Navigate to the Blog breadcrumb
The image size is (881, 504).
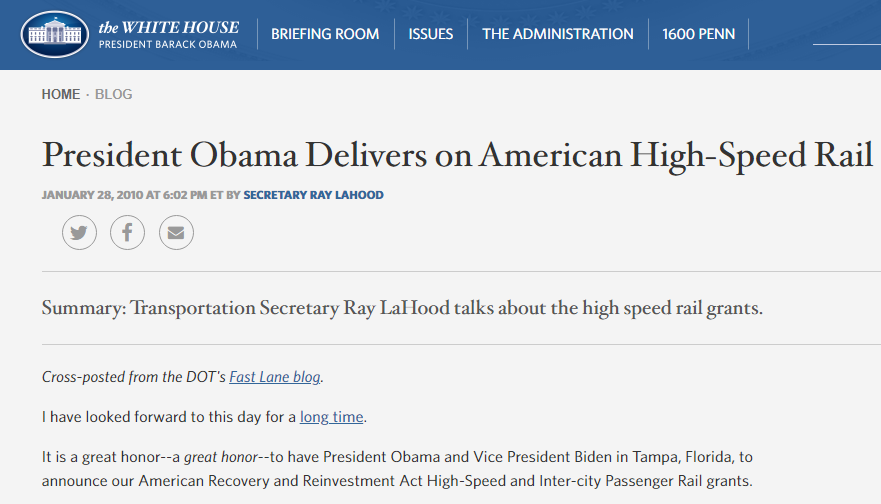coord(113,94)
